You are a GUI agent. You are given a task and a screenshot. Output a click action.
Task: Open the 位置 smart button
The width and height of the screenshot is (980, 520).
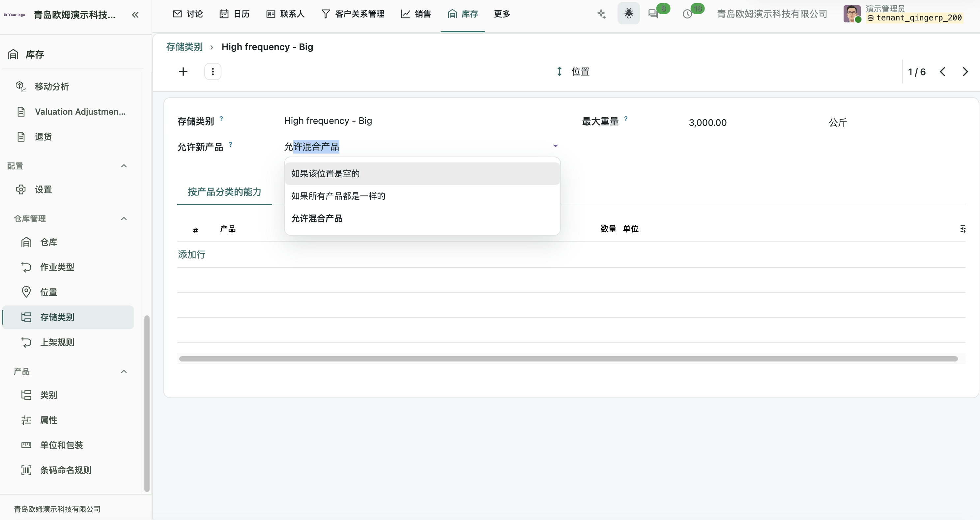[573, 72]
